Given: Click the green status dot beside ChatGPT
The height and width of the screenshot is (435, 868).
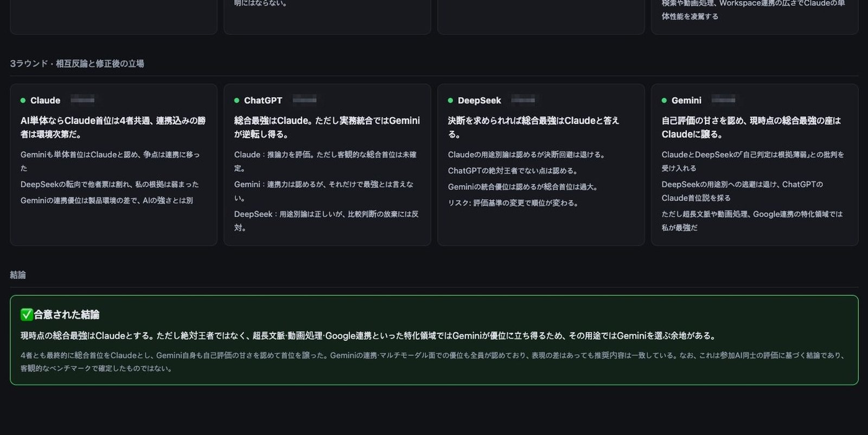Looking at the screenshot, I should coord(237,100).
